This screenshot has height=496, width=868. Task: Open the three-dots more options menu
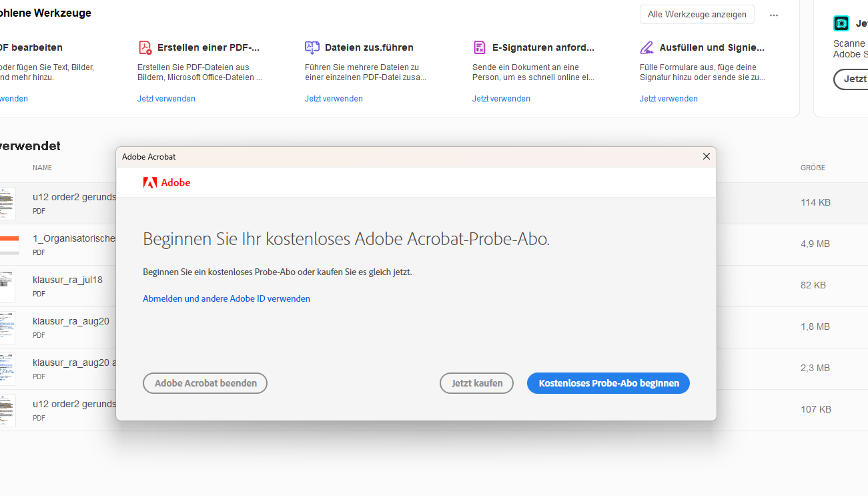tap(774, 15)
